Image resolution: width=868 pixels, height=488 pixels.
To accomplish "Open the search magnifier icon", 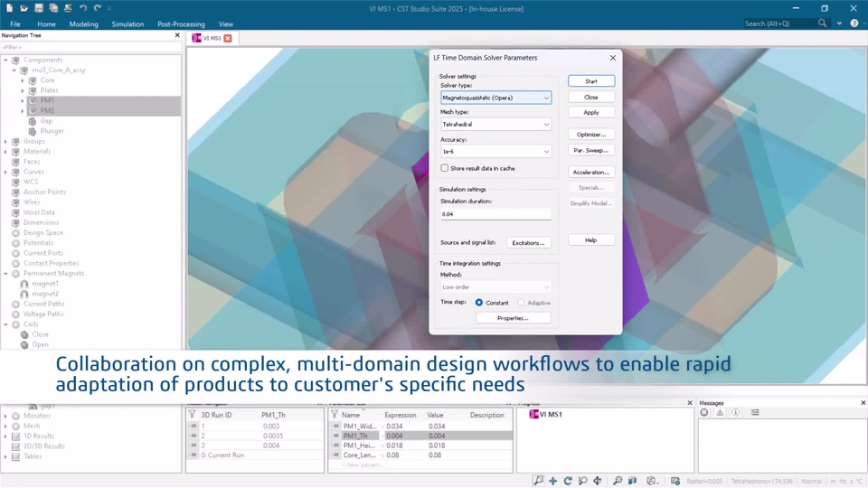I will [823, 23].
